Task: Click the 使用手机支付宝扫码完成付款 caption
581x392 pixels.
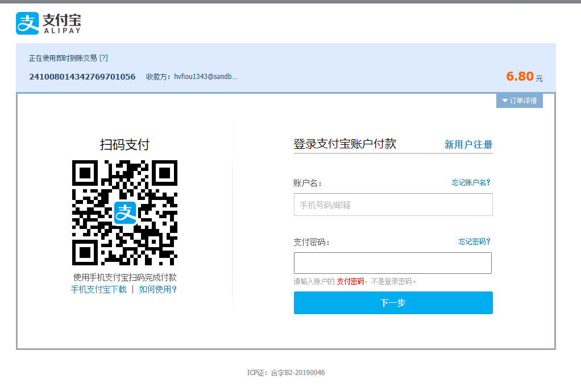Action: (125, 277)
